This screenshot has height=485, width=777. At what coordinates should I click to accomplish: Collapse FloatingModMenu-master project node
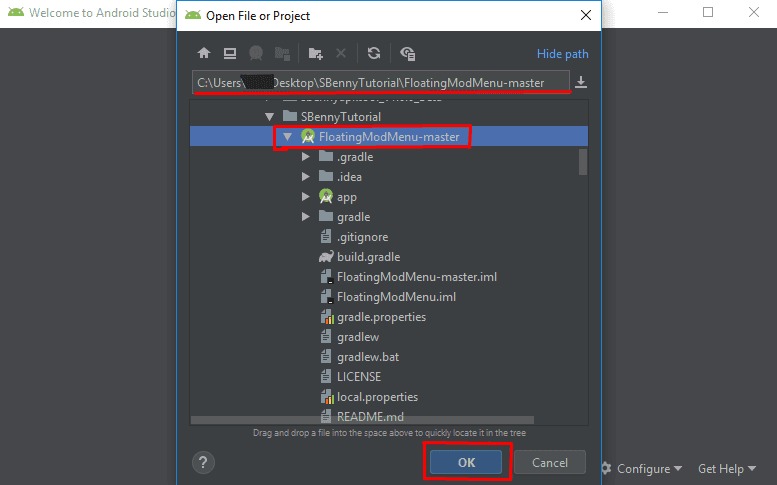click(287, 137)
